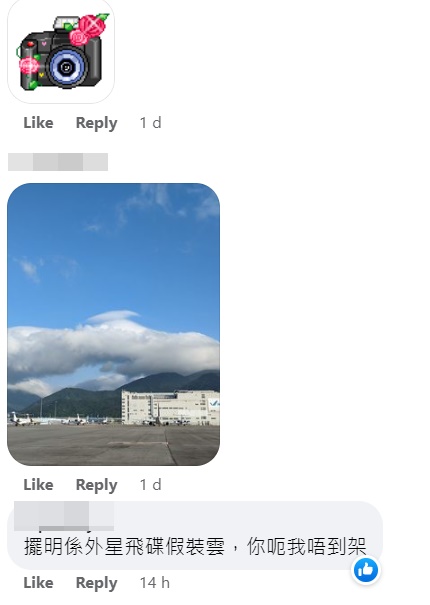Open the 14 h comment timestamp
The height and width of the screenshot is (605, 430).
(155, 583)
